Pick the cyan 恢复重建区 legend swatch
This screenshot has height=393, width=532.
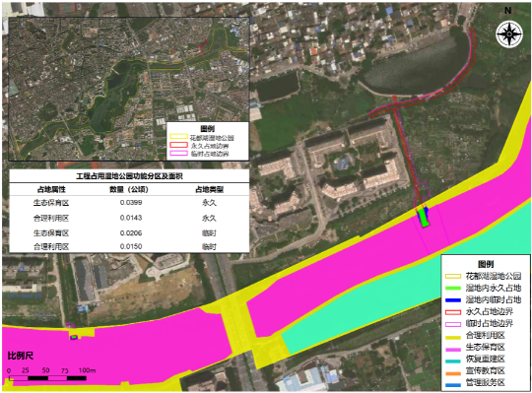(x=453, y=360)
